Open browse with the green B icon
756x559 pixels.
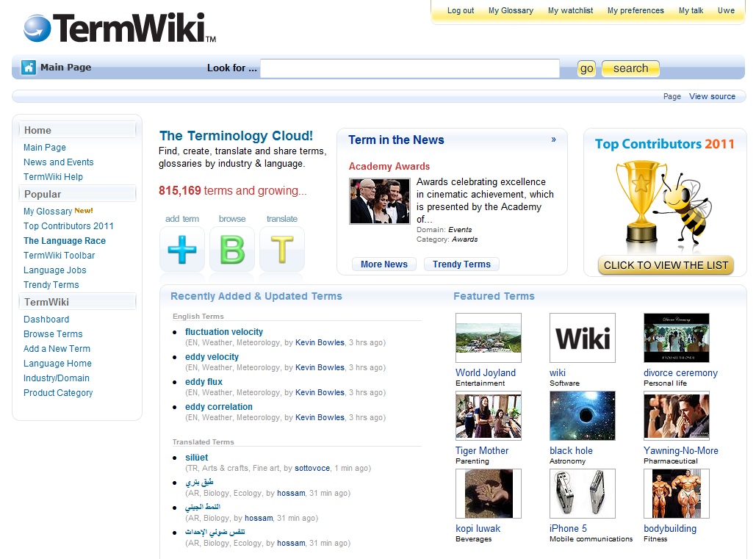232,250
